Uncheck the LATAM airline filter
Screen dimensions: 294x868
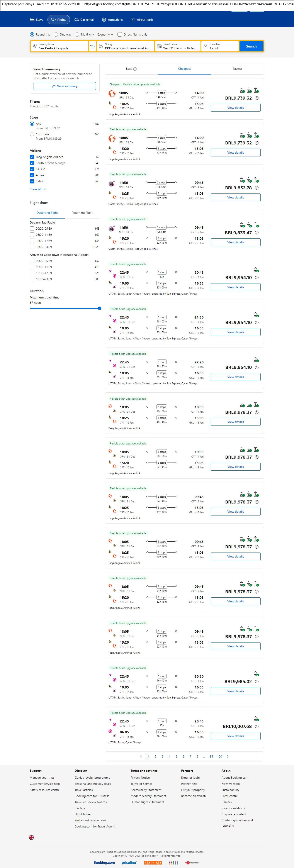point(32,169)
